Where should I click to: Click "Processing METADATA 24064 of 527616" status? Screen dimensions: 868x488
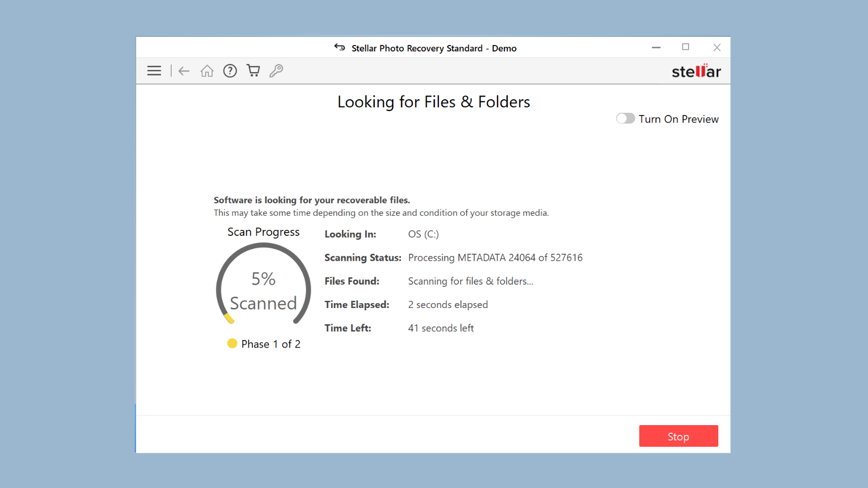coord(495,258)
